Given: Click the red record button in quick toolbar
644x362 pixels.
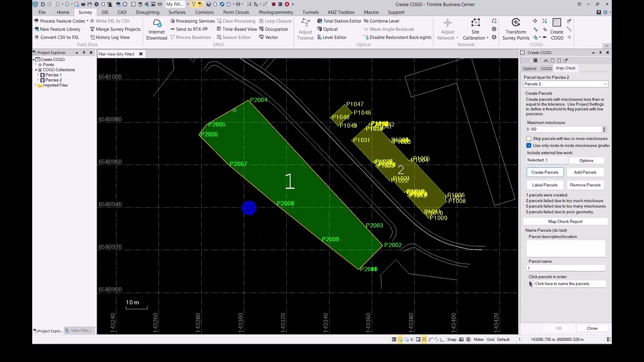Looking at the screenshot, I should [274, 5].
